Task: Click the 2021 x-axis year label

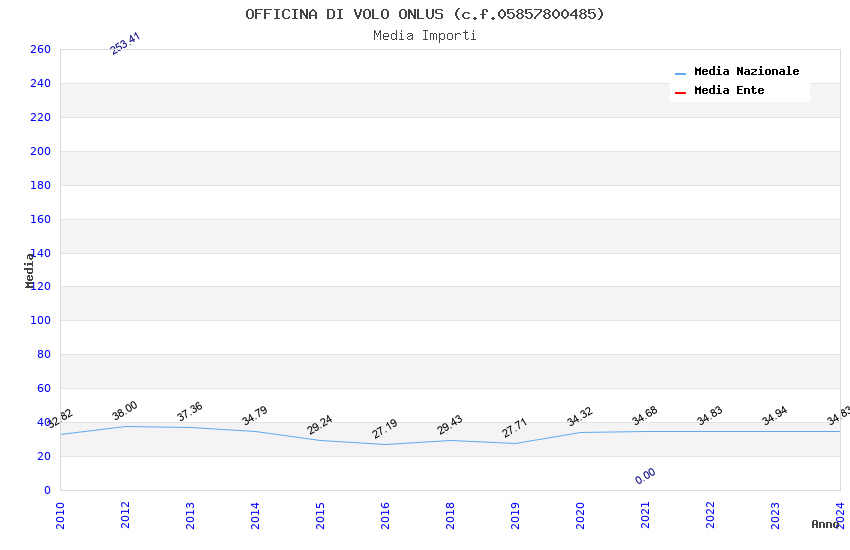Action: [646, 515]
